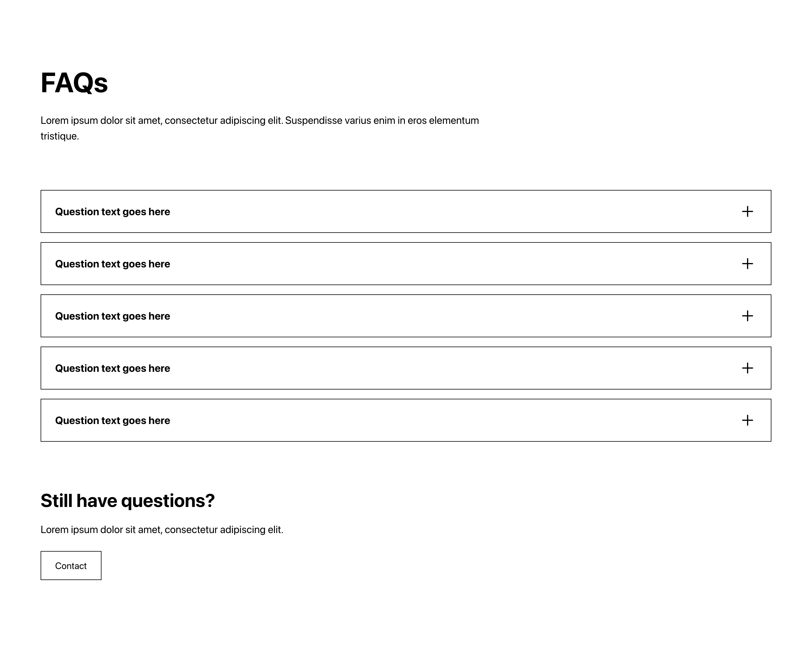Screen dimensions: 812x645
Task: Open the third "Question text goes here" title
Action: 113,316
